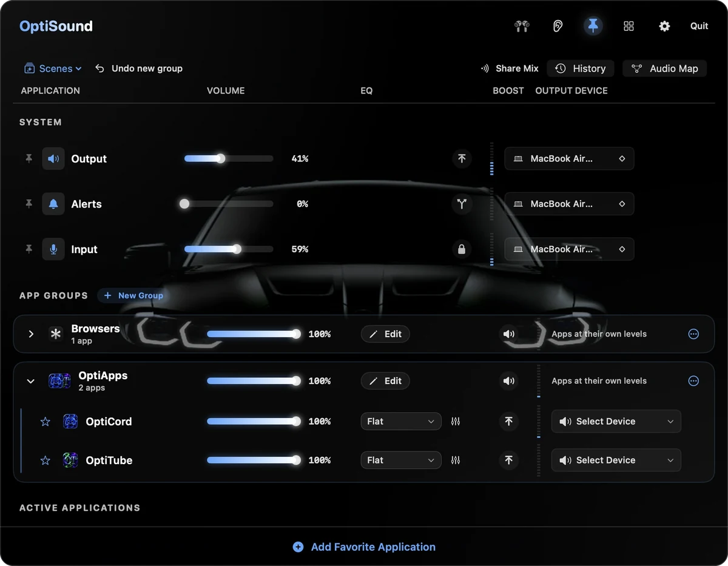Open the History panel
Screen dimensions: 728x566
[581, 69]
